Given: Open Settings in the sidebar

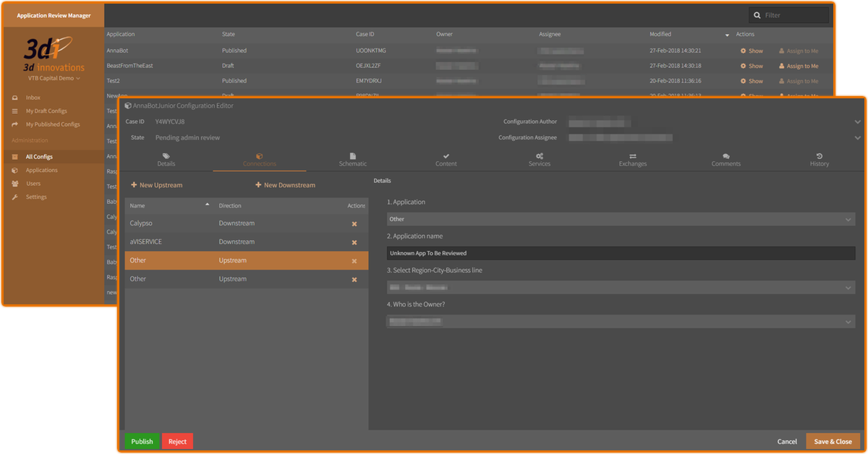Looking at the screenshot, I should (x=36, y=197).
